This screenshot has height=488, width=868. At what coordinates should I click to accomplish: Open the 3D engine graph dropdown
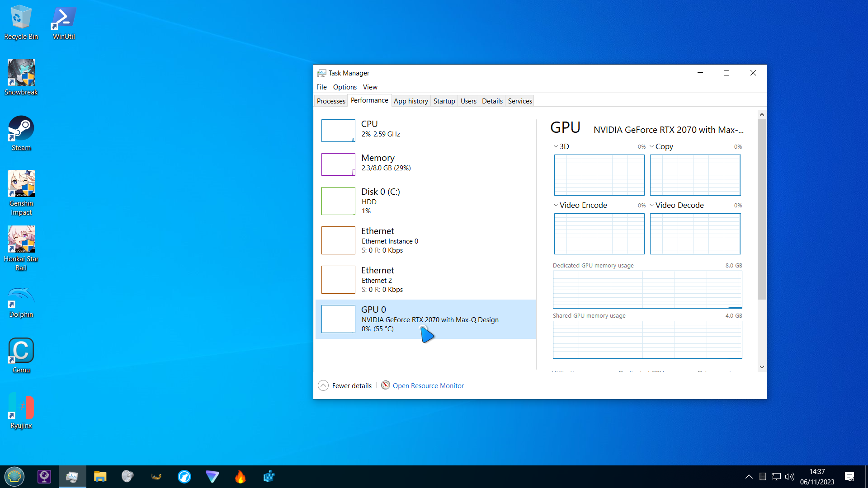[x=556, y=146]
